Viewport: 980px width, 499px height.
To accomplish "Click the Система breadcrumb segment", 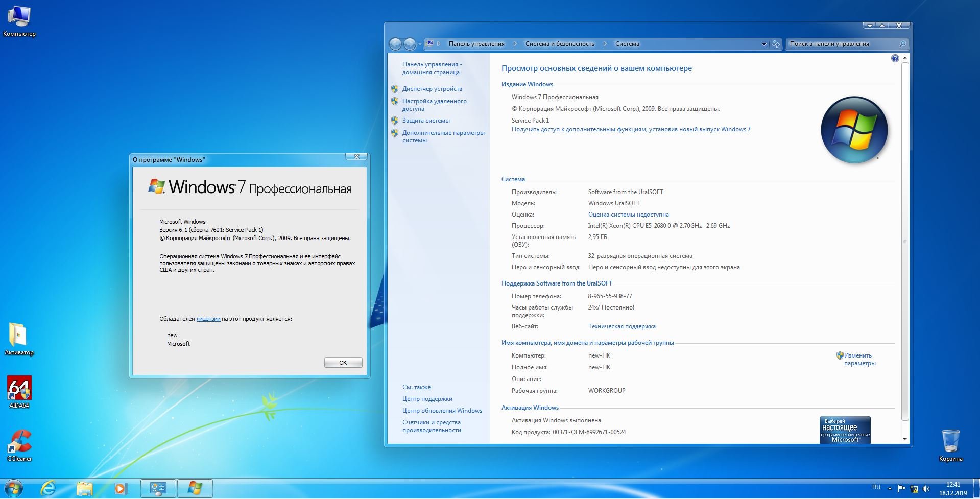I will (627, 44).
